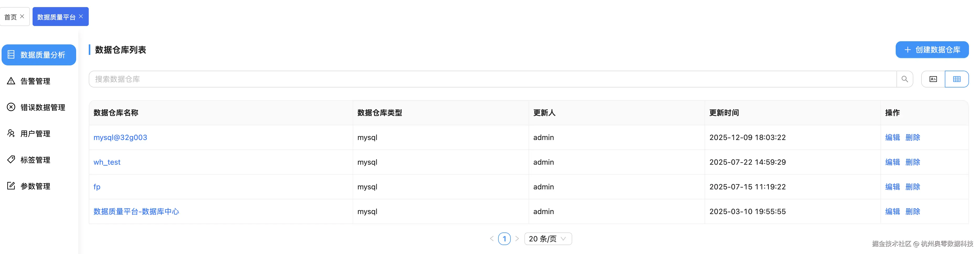Open 错误数据管理 menu item
Viewport: 980px width, 254px height.
click(x=43, y=107)
